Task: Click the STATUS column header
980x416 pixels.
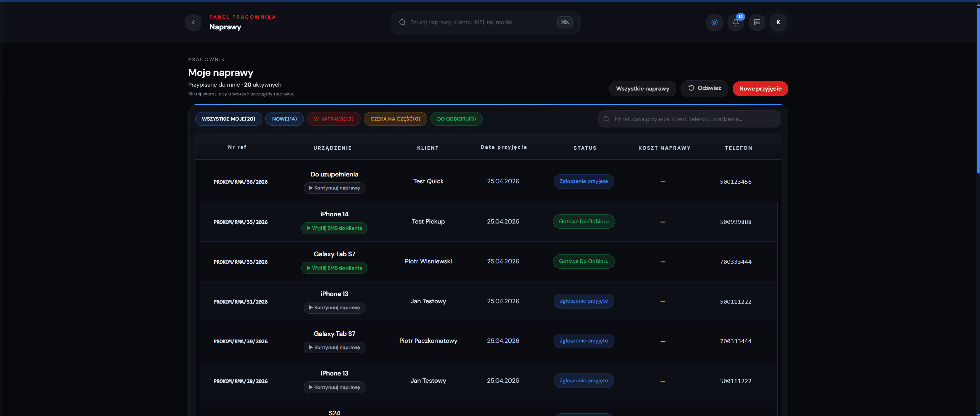Action: (585, 148)
